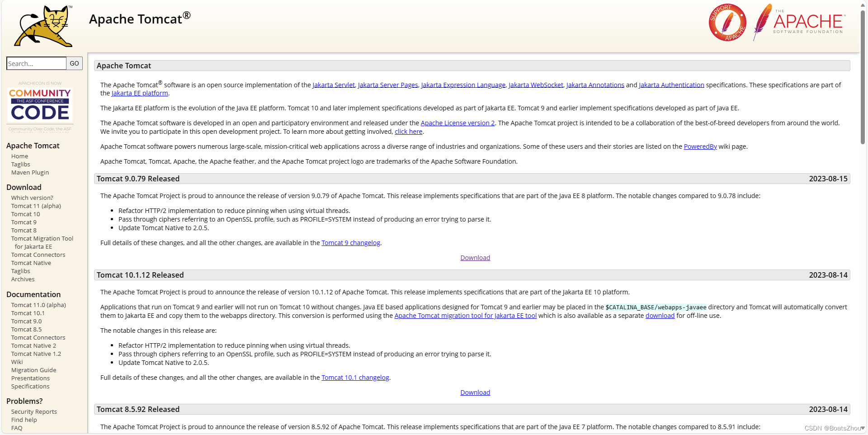Follow the Jakarta EE platform link
The width and height of the screenshot is (868, 435).
tap(140, 93)
